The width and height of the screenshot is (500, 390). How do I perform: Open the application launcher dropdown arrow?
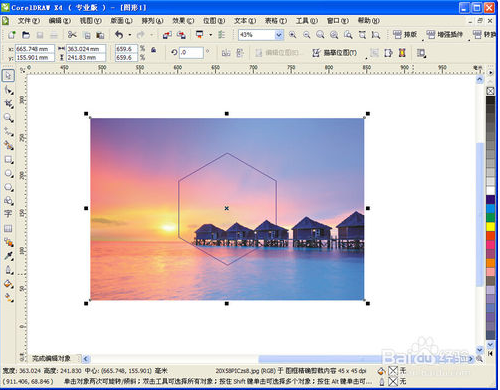point(210,35)
